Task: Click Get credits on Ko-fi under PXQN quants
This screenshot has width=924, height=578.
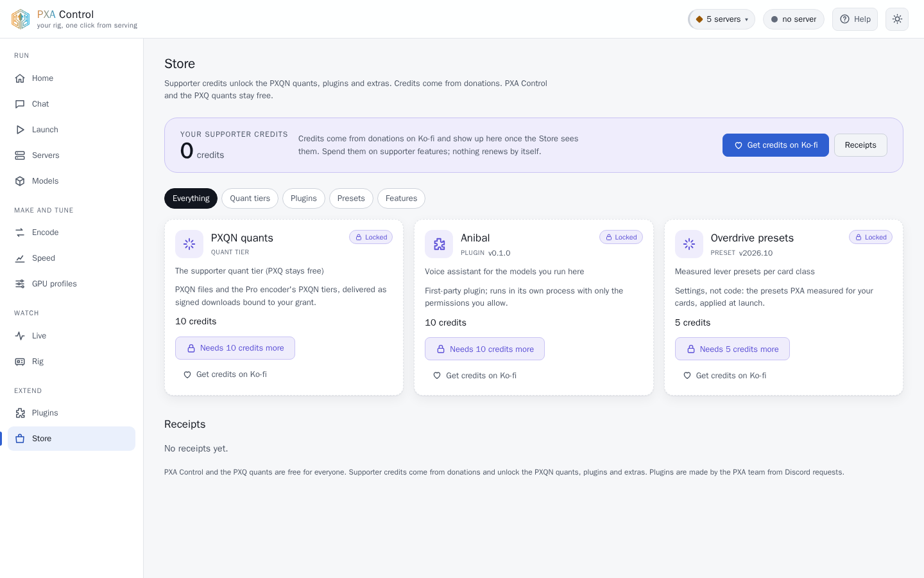Action: point(225,374)
